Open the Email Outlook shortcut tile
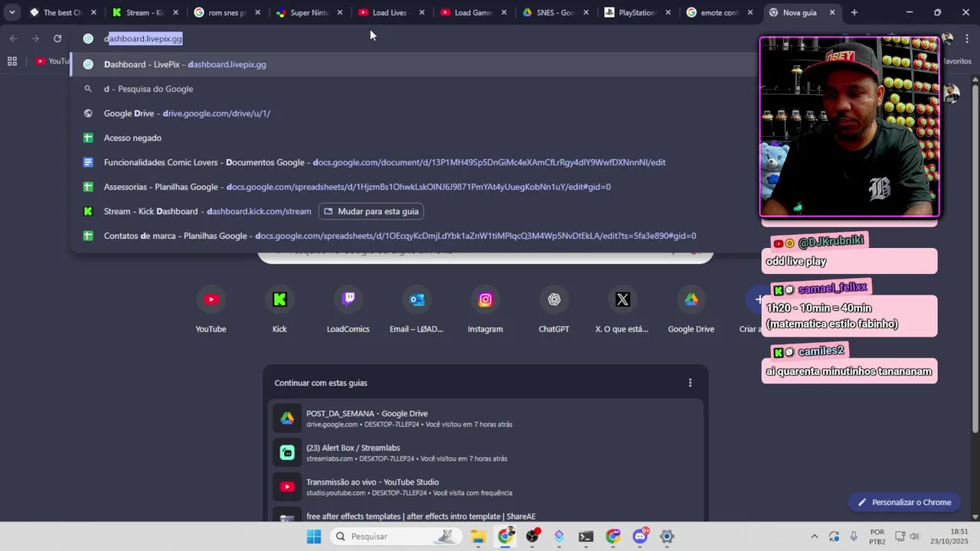The height and width of the screenshot is (551, 980). click(x=416, y=309)
